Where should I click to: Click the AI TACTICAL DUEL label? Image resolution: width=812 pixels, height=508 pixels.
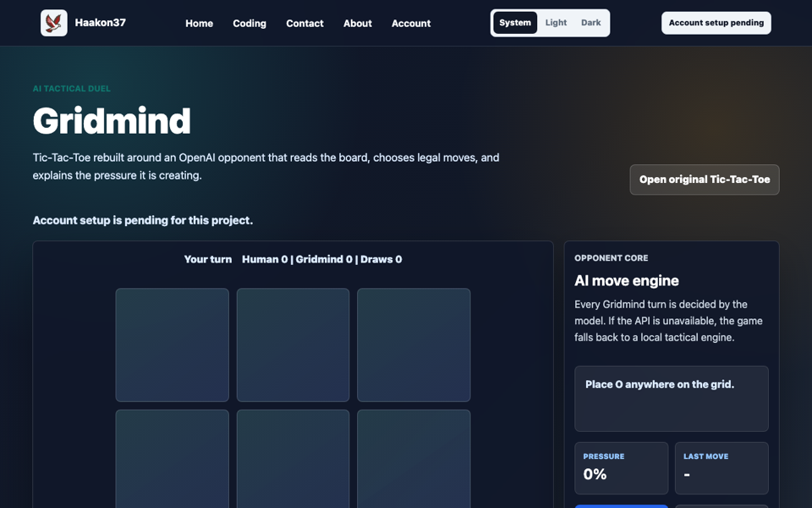[x=71, y=89]
